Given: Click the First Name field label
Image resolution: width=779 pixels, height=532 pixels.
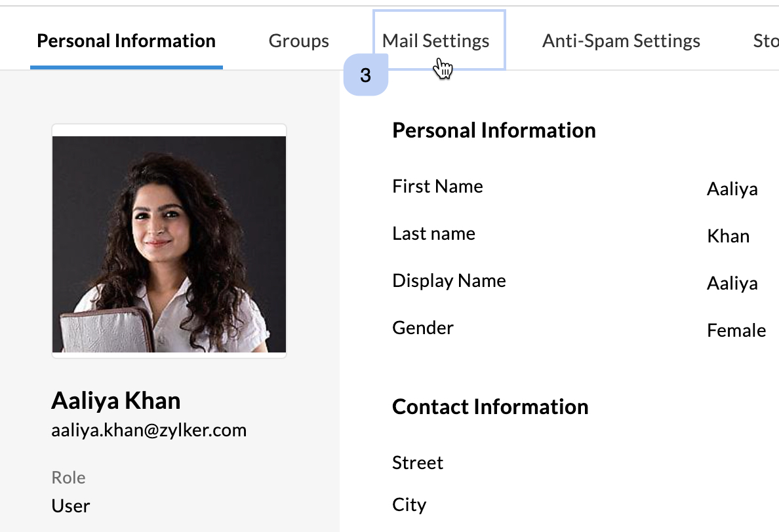Looking at the screenshot, I should point(437,186).
